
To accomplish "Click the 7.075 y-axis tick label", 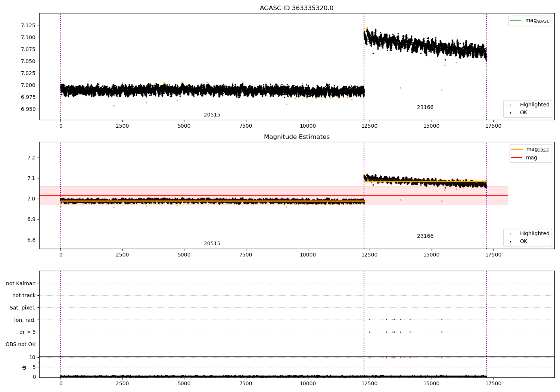I will point(28,49).
